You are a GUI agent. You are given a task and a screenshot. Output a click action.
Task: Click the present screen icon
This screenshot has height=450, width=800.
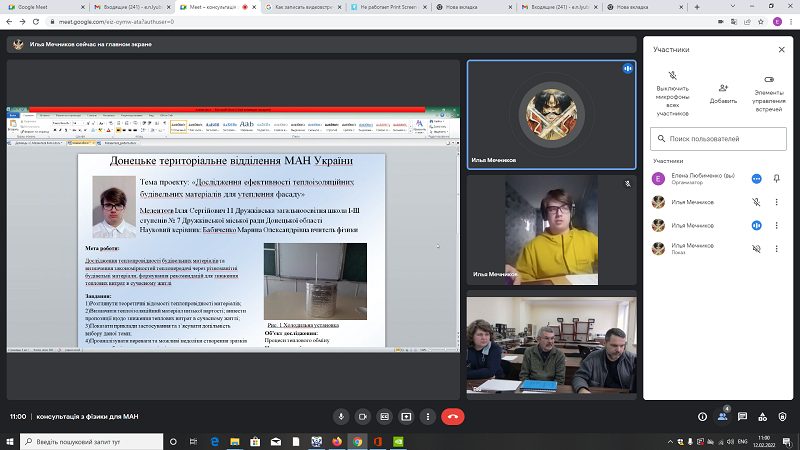click(406, 417)
